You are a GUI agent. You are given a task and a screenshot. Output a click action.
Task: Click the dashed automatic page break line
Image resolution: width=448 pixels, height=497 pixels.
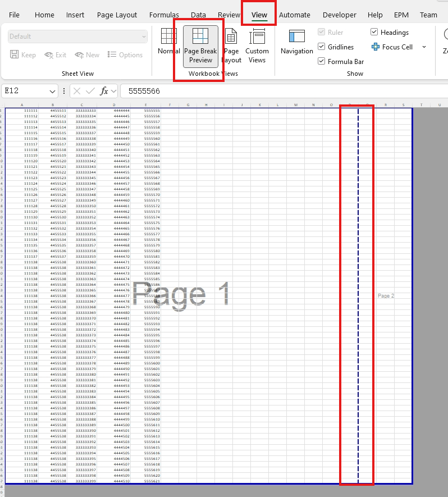click(x=358, y=295)
